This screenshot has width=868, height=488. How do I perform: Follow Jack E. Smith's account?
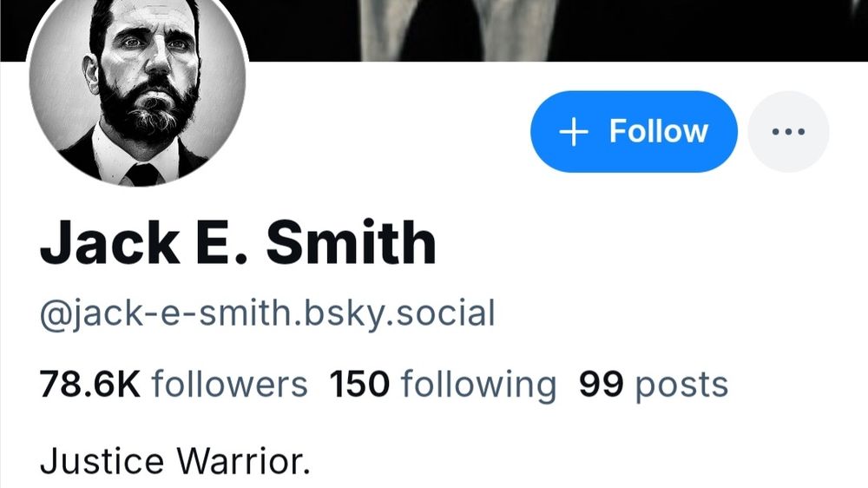634,132
